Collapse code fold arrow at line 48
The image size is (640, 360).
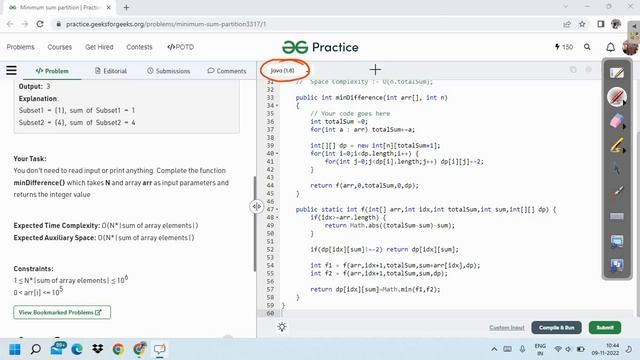tap(277, 218)
